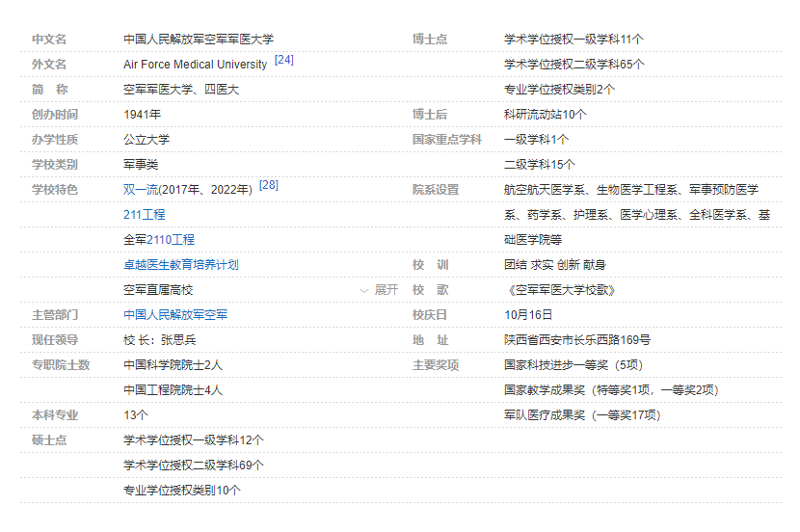Click the abbreviation value 空军军医大学、四医大
The width and height of the screenshot is (800, 532).
pos(181,90)
